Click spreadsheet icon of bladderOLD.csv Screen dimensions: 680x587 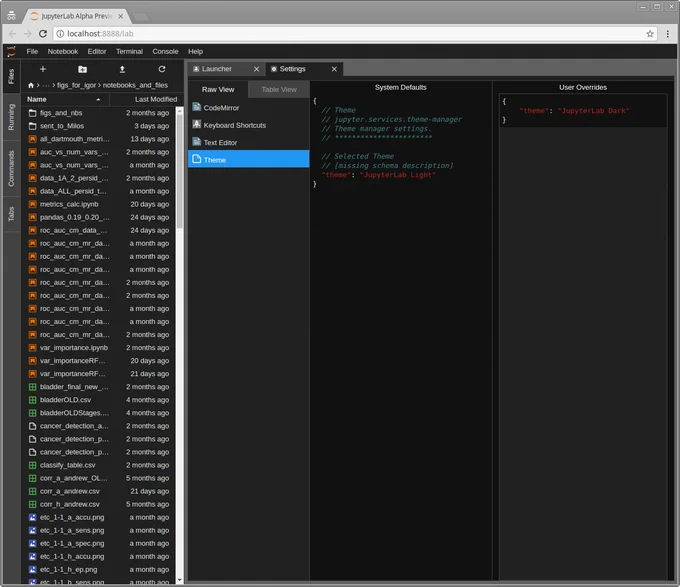(32, 400)
